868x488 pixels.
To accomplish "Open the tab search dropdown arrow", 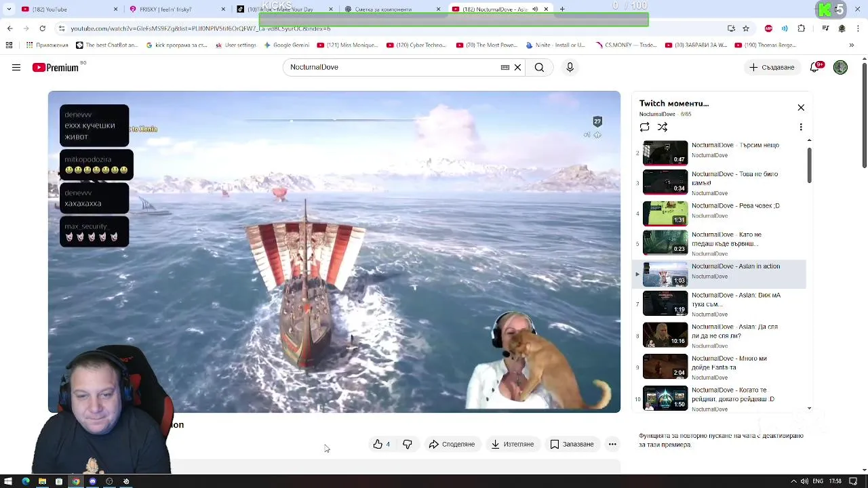I will 9,9.
